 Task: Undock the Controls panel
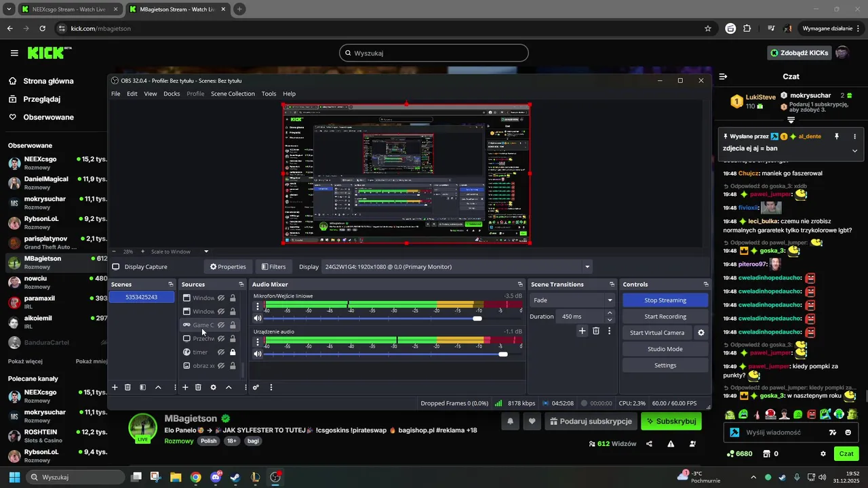pos(706,284)
